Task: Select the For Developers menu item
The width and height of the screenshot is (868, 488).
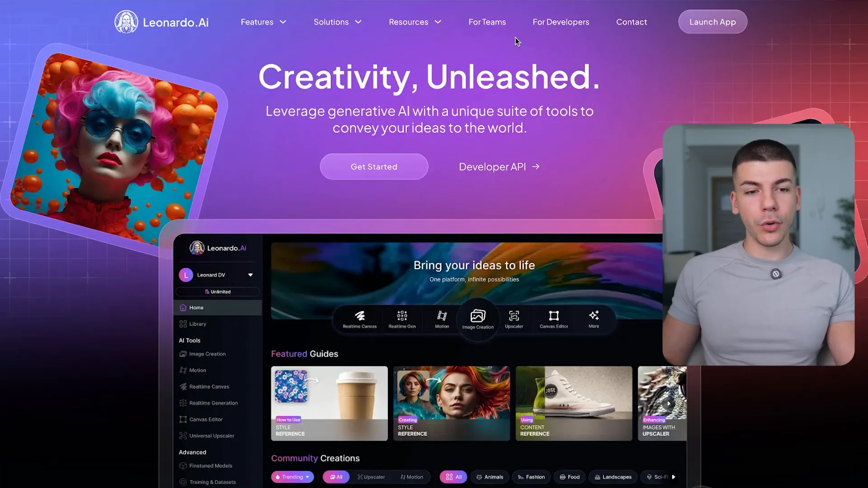Action: 561,21
